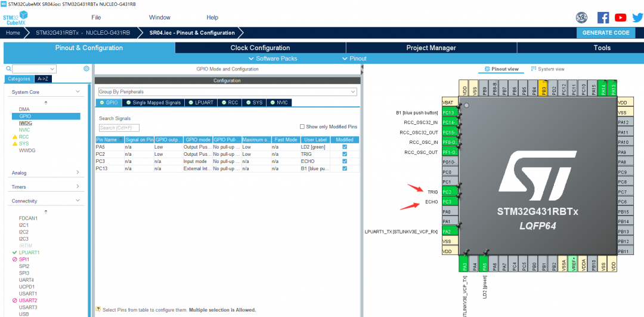Go to Home breadcrumb
The image size is (644, 317).
pyautogui.click(x=13, y=33)
